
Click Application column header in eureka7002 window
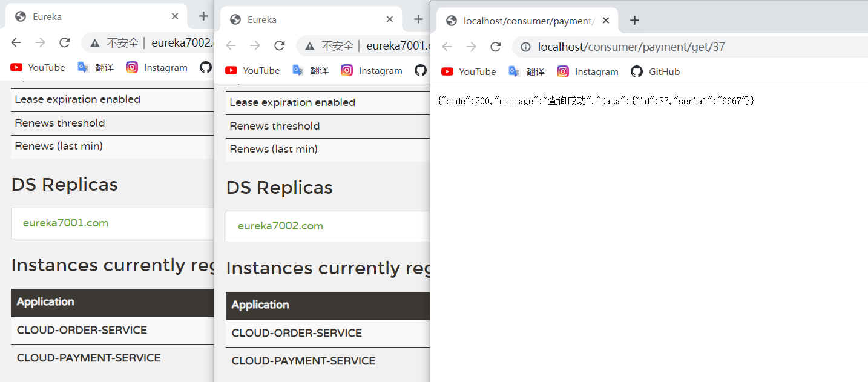click(45, 301)
